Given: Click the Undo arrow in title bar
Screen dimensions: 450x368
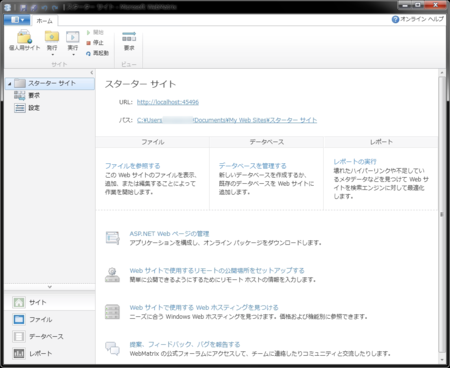Looking at the screenshot, I should pos(45,7).
